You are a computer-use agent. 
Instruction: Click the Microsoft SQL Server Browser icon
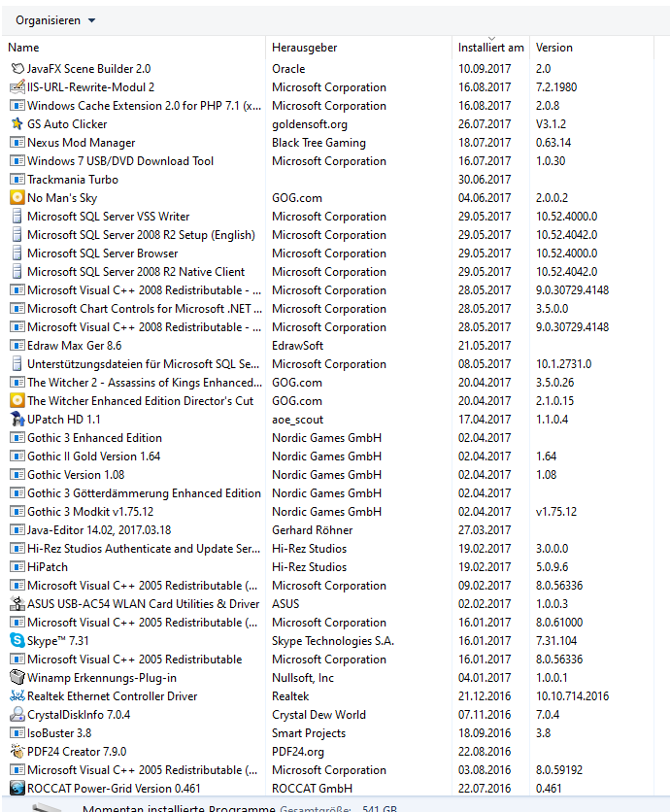[17, 254]
